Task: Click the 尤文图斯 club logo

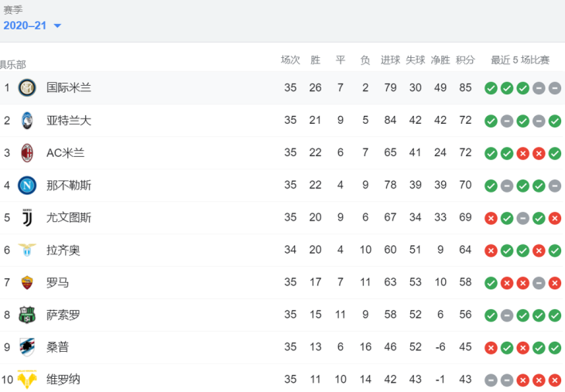Action: pos(27,217)
